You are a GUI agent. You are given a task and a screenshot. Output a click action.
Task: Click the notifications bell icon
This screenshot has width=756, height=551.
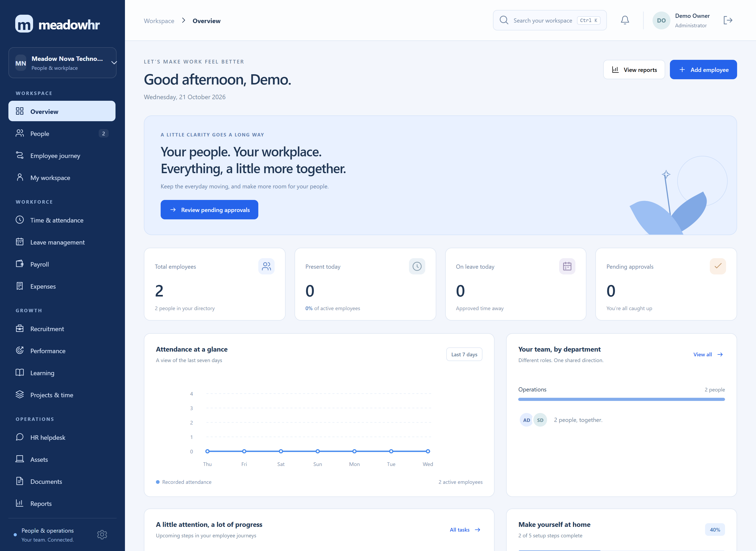point(625,20)
